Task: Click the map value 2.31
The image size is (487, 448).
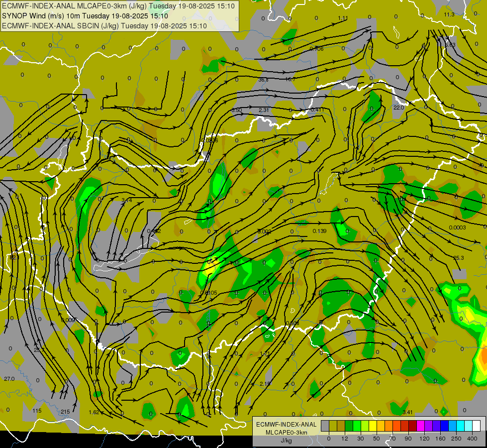Action: [x=264, y=110]
